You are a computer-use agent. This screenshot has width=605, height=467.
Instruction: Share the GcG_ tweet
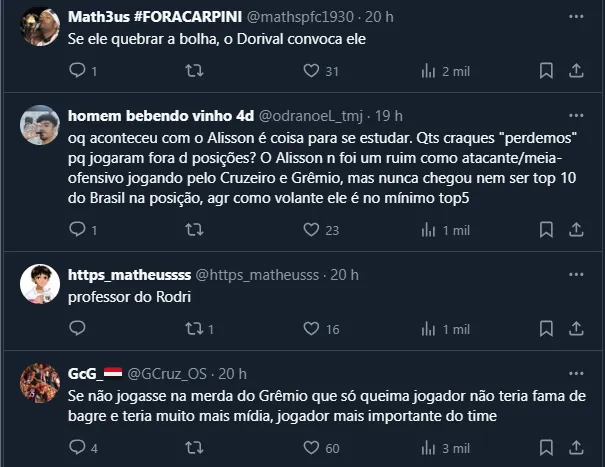coord(576,448)
